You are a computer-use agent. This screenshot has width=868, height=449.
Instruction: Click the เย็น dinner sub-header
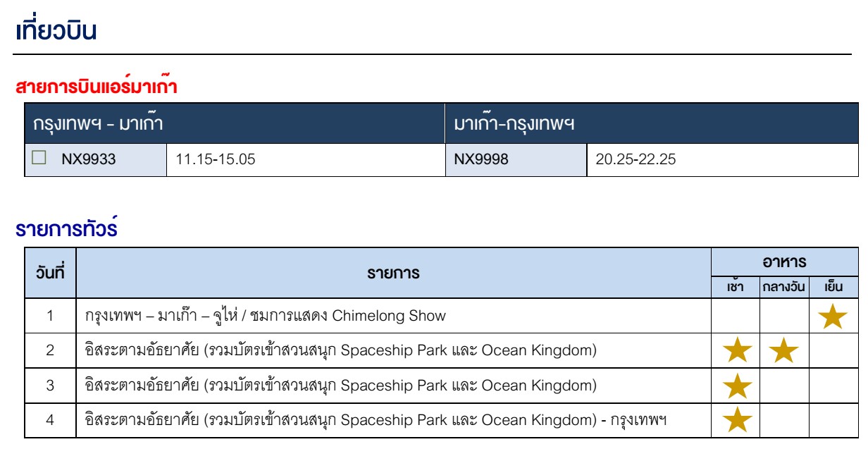(x=833, y=288)
